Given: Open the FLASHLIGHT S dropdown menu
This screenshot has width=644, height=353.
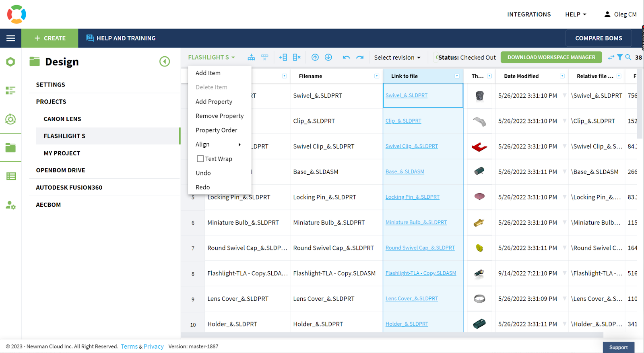Looking at the screenshot, I should click(x=211, y=58).
